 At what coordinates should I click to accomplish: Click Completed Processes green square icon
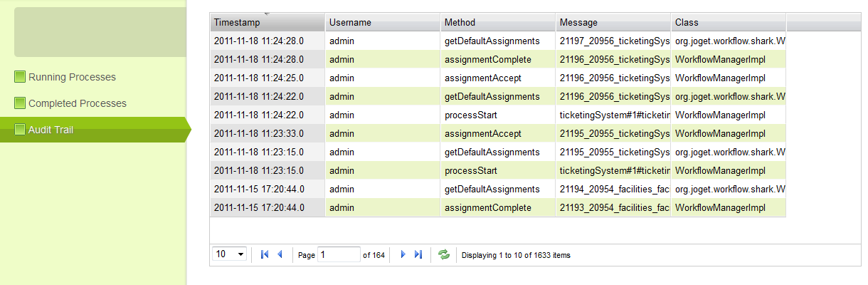(20, 103)
